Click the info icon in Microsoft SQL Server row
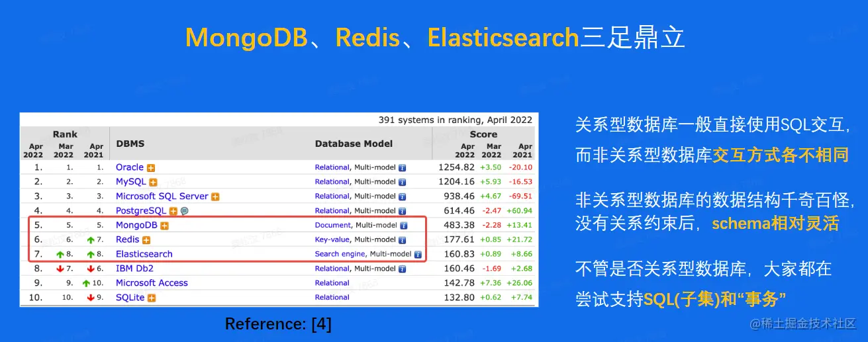Screen dimensions: 868x342 (x=402, y=197)
